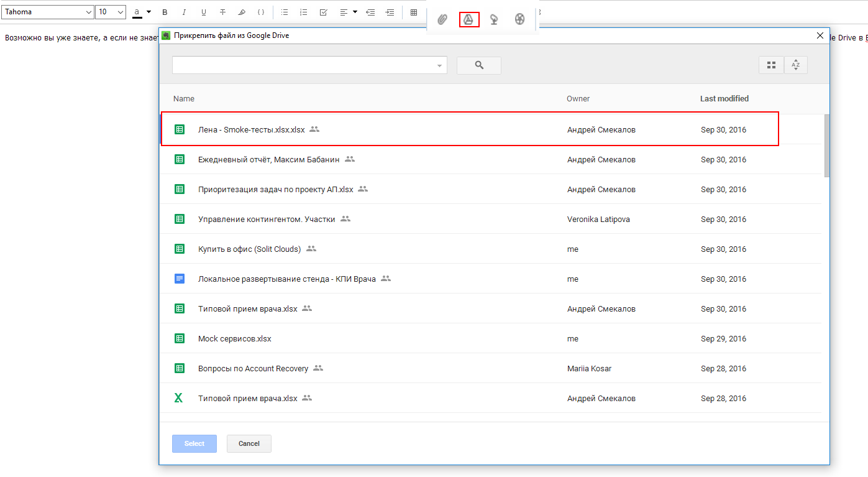Expand the text alignment dropdown arrow
Image resolution: width=868 pixels, height=477 pixels.
(x=354, y=12)
